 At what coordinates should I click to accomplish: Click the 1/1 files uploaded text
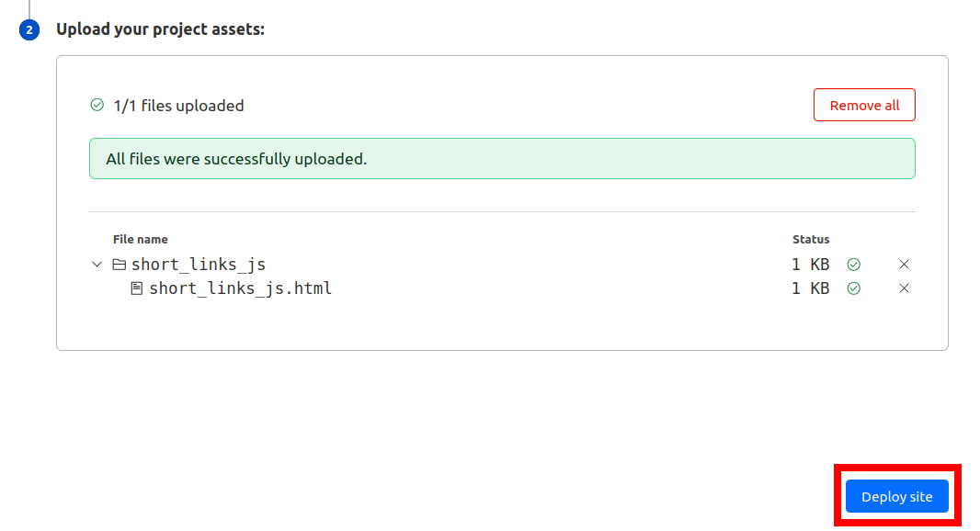tap(178, 106)
